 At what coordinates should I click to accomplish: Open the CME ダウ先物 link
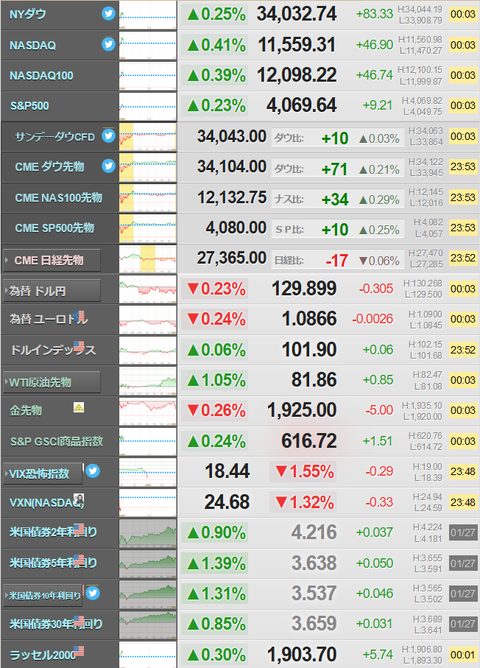(x=49, y=167)
